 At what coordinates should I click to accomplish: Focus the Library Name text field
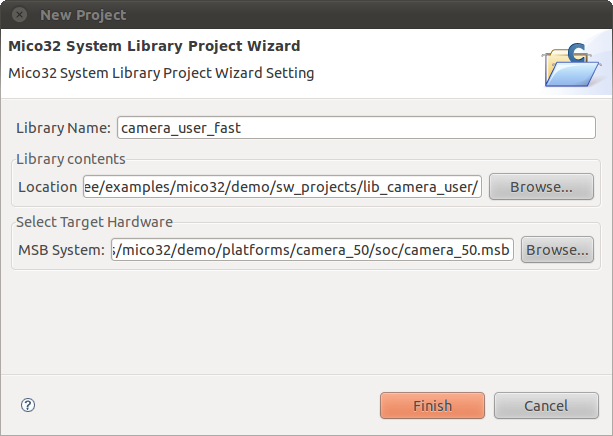click(x=356, y=127)
